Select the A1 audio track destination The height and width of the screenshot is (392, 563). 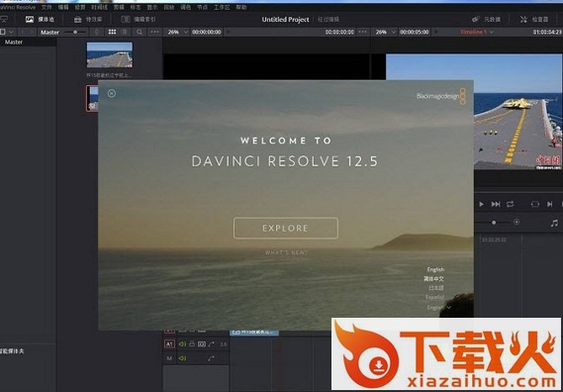click(169, 344)
